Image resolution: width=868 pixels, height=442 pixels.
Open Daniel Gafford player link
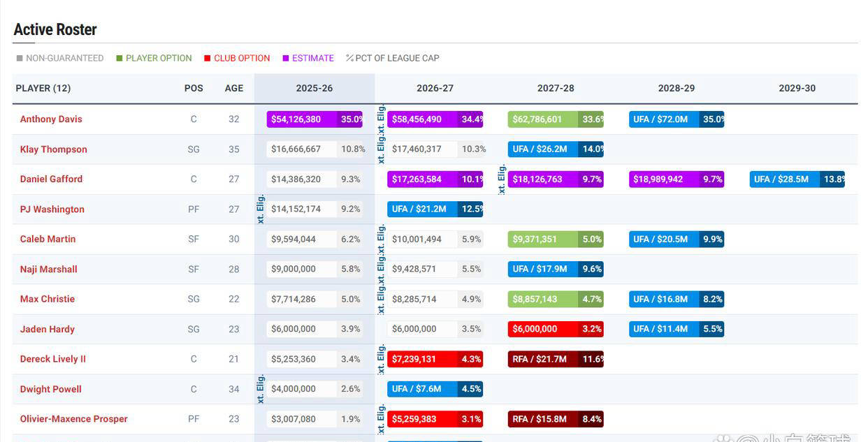[x=51, y=179]
